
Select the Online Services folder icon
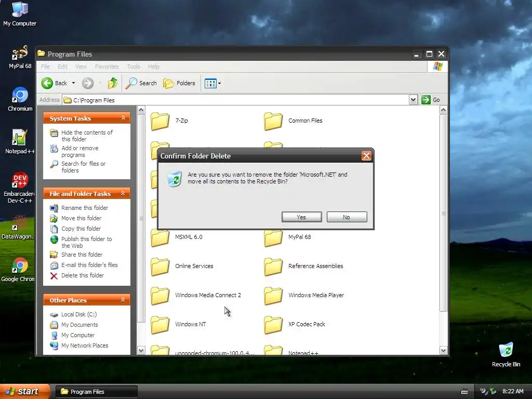click(160, 267)
